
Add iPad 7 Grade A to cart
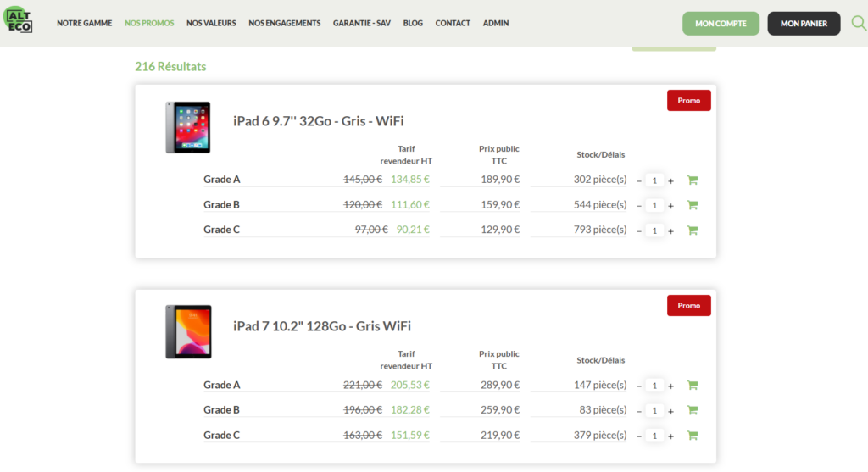click(693, 385)
